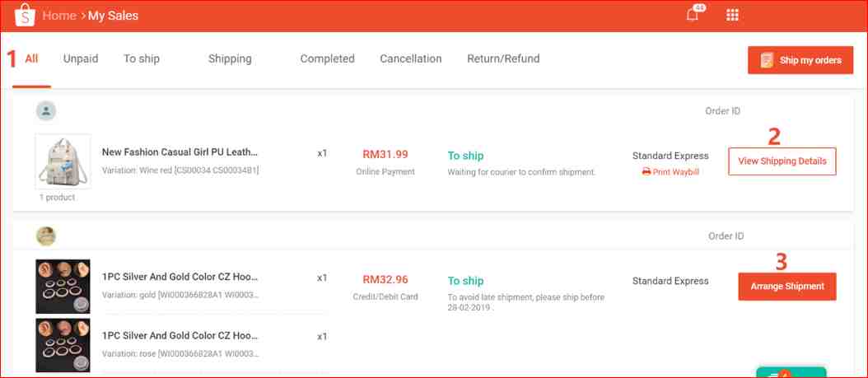Image resolution: width=868 pixels, height=378 pixels.
Task: Click the View Shipping Details button
Action: [x=782, y=161]
